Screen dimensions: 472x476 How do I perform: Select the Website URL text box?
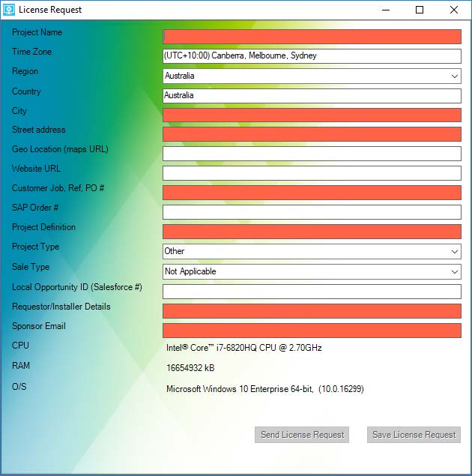(312, 173)
